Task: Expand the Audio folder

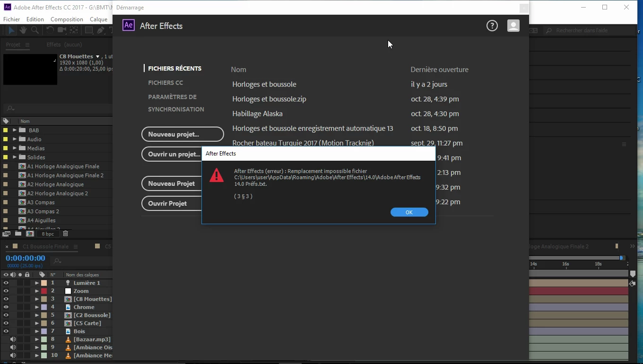Action: click(x=14, y=139)
